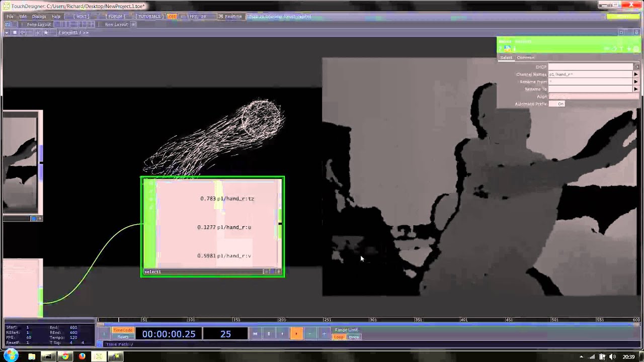Switch timeline display to Beats
Image resolution: width=644 pixels, height=362 pixels.
pos(123,337)
